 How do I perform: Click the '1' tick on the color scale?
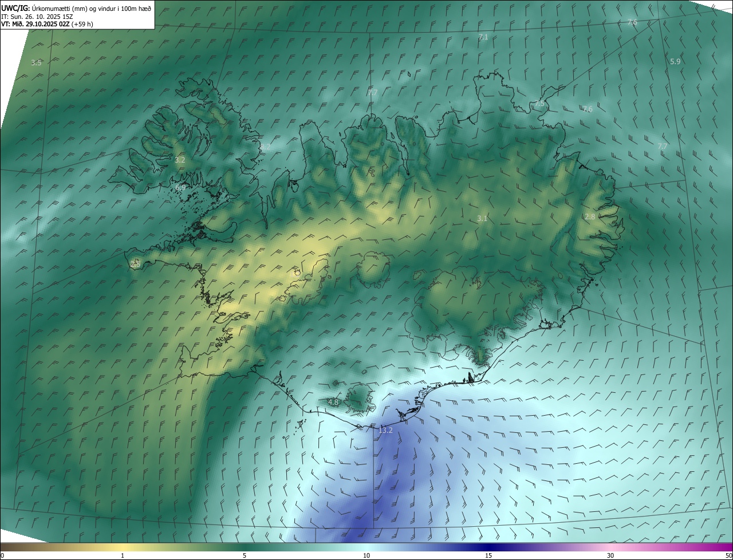pos(123,555)
